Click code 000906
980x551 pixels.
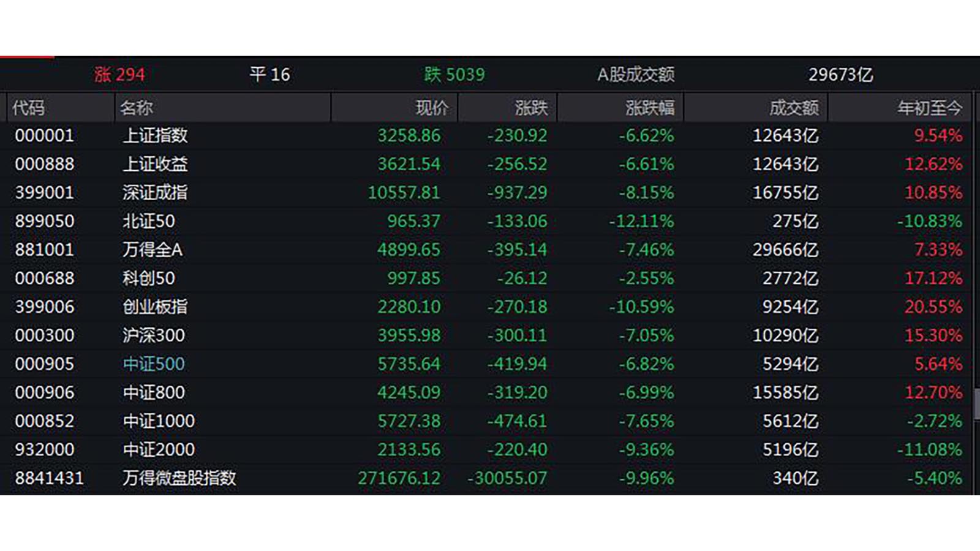click(45, 392)
